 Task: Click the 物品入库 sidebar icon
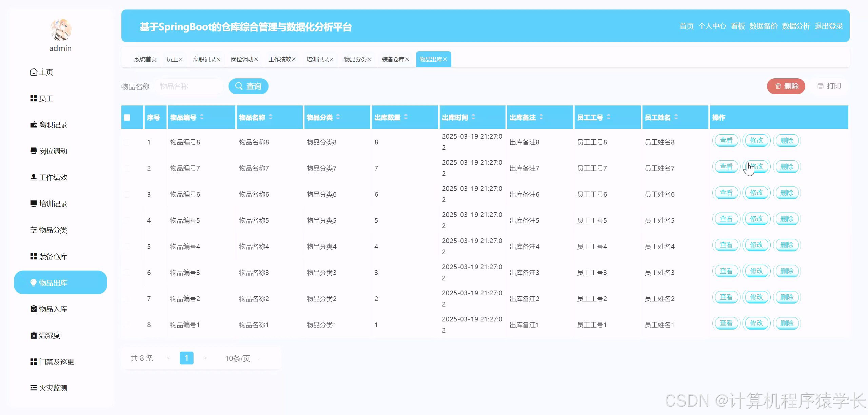(33, 309)
